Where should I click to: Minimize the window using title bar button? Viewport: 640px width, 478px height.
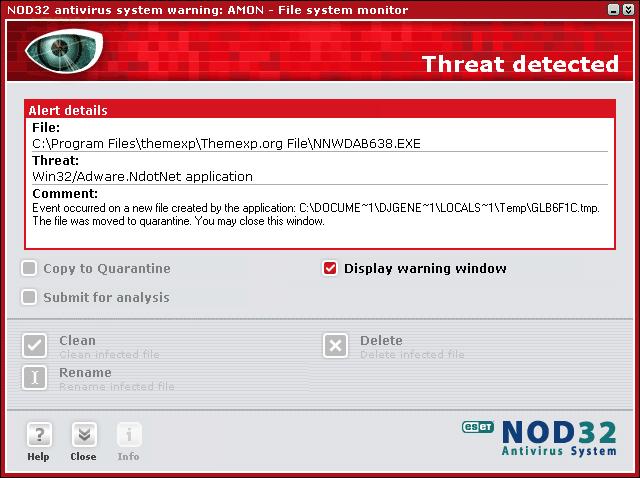click(613, 9)
